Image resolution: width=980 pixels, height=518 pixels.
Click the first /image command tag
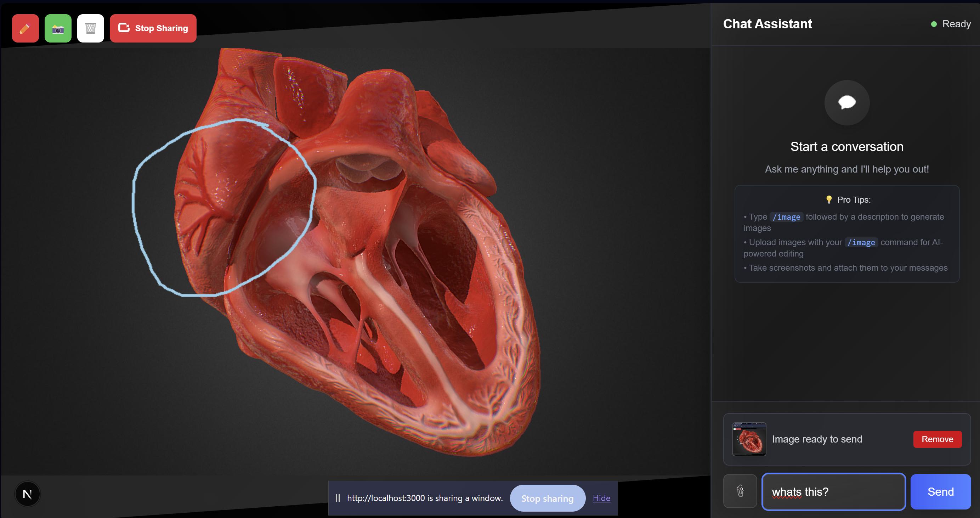click(x=786, y=217)
